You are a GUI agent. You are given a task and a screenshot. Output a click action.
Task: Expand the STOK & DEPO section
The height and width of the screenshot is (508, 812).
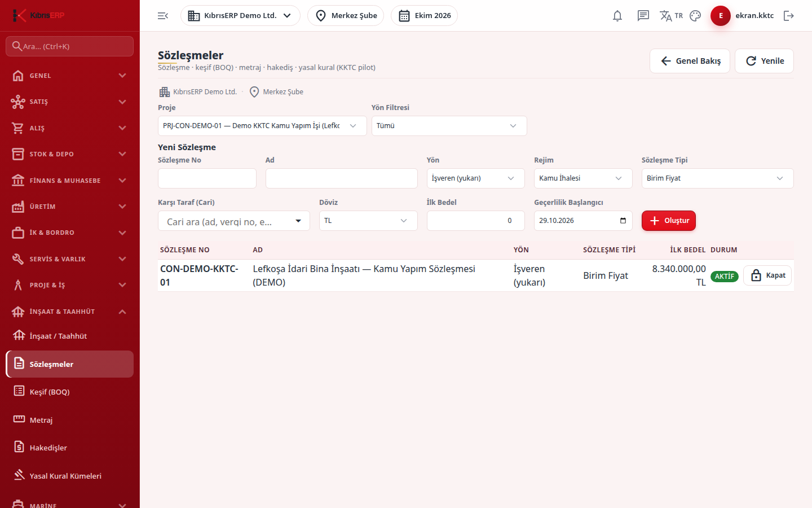(x=70, y=154)
